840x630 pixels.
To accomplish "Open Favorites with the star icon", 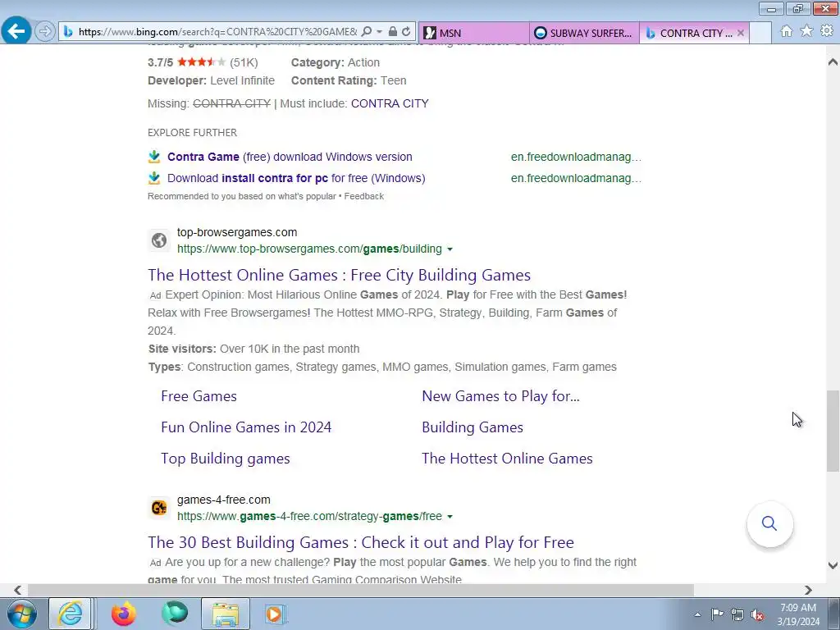I will [x=806, y=31].
